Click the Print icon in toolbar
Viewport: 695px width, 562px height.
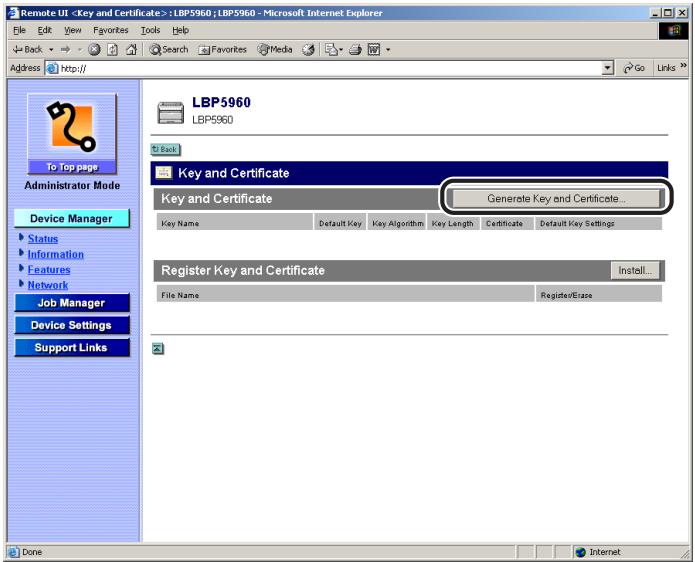pyautogui.click(x=355, y=50)
